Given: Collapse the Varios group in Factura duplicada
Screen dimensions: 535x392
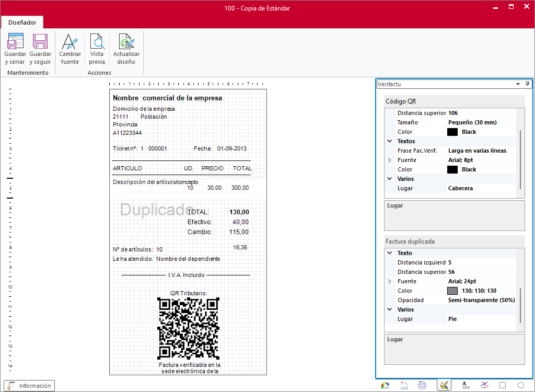Looking at the screenshot, I should tap(390, 309).
